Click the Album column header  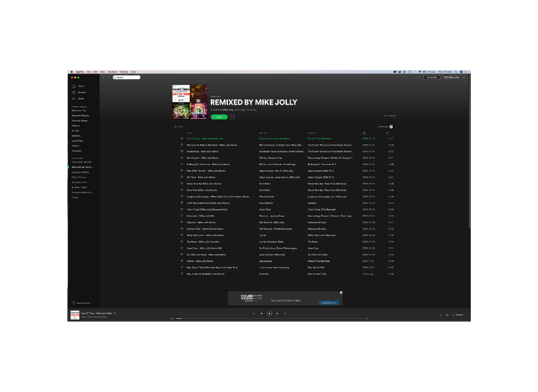pyautogui.click(x=312, y=133)
